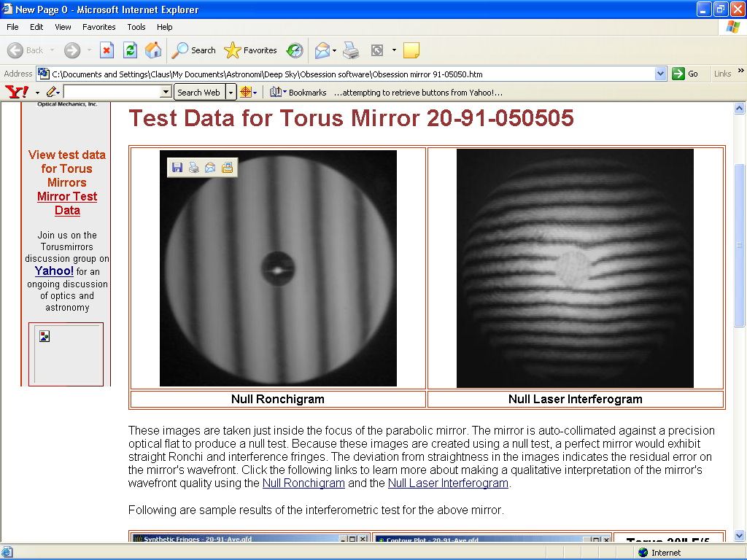
Task: Click the "Null Laser Interferogram" caption under right image
Action: point(575,399)
